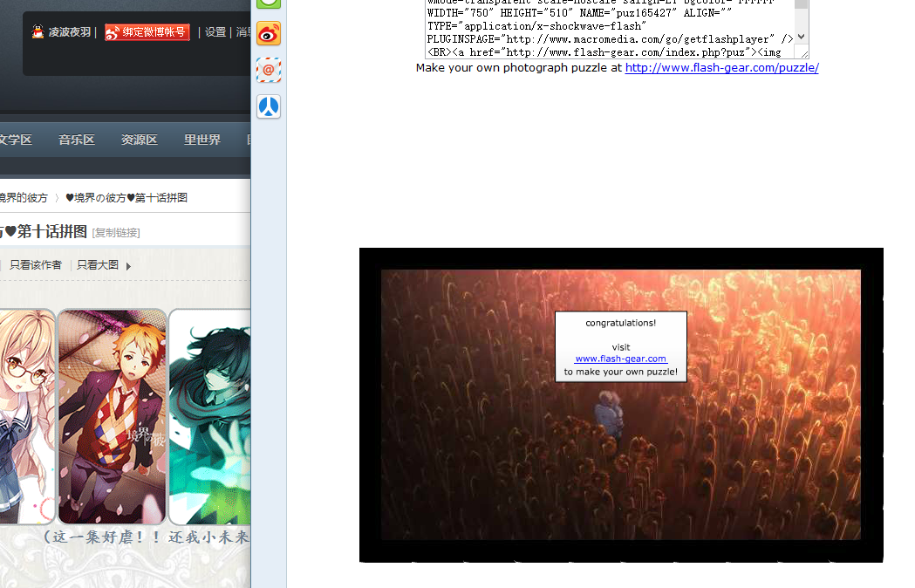Open the Sina Weibo share icon in sidebar
This screenshot has width=915, height=588.
269,34
